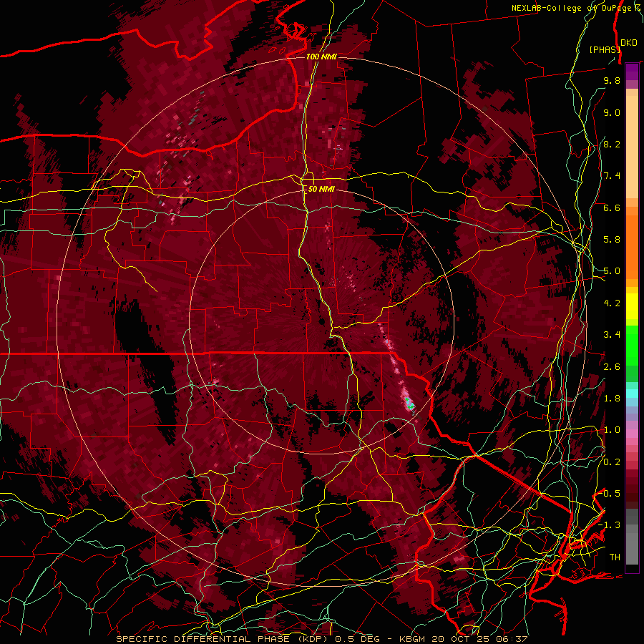This screenshot has height=644, width=644.
Task: Click the DKD unit label above legend
Action: (629, 43)
